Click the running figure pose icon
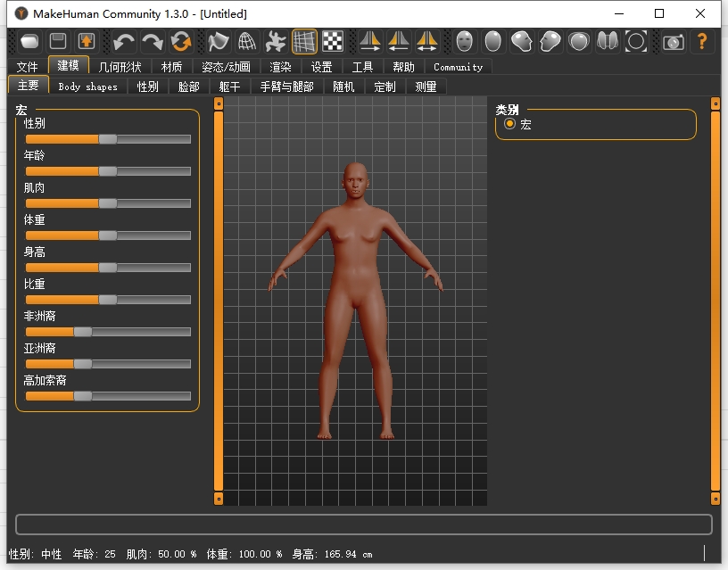728x570 pixels. pyautogui.click(x=276, y=41)
